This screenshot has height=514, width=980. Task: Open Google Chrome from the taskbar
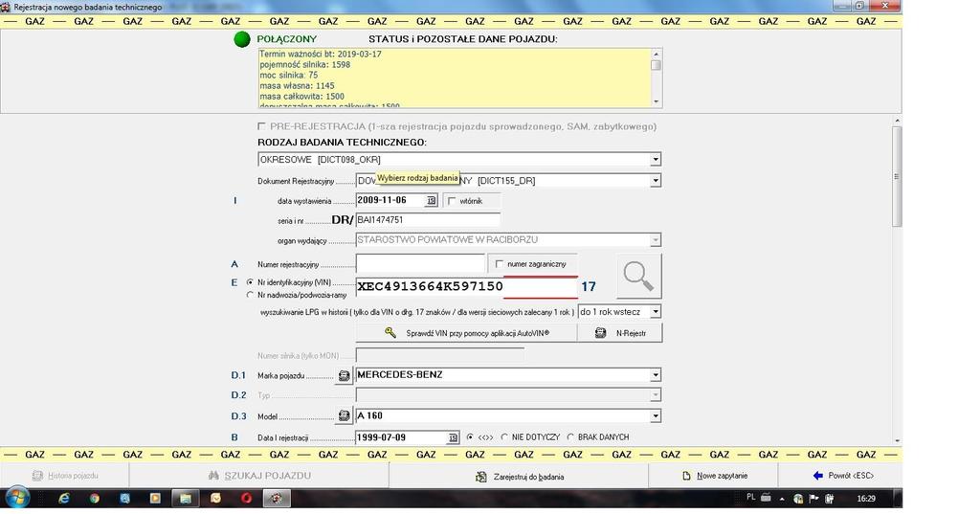95,499
